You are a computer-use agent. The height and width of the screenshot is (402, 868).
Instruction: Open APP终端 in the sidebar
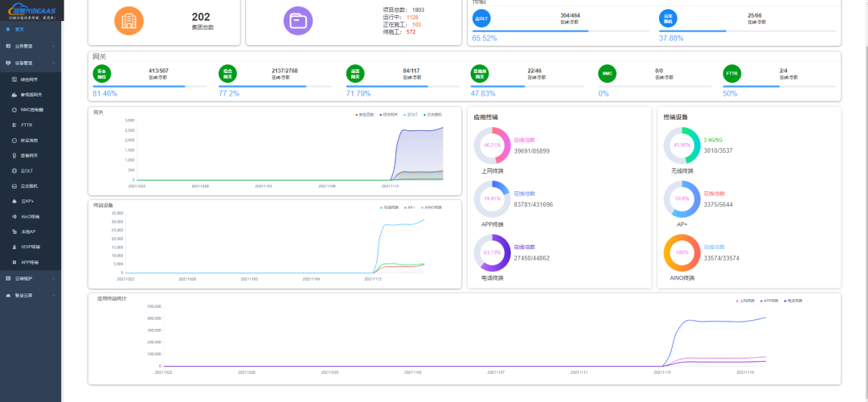[31, 262]
